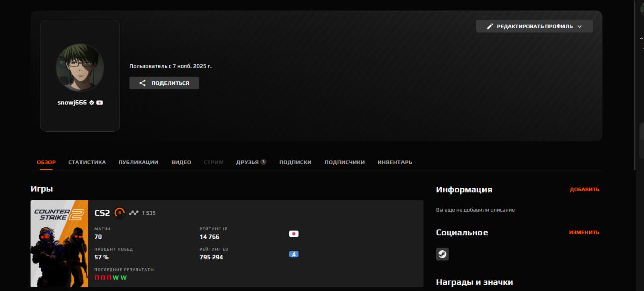Click the EU region icon beside 795 294
The height and width of the screenshot is (291, 644).
coord(294,254)
